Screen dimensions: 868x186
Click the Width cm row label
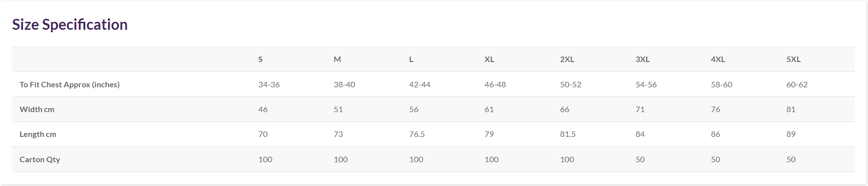[37, 109]
